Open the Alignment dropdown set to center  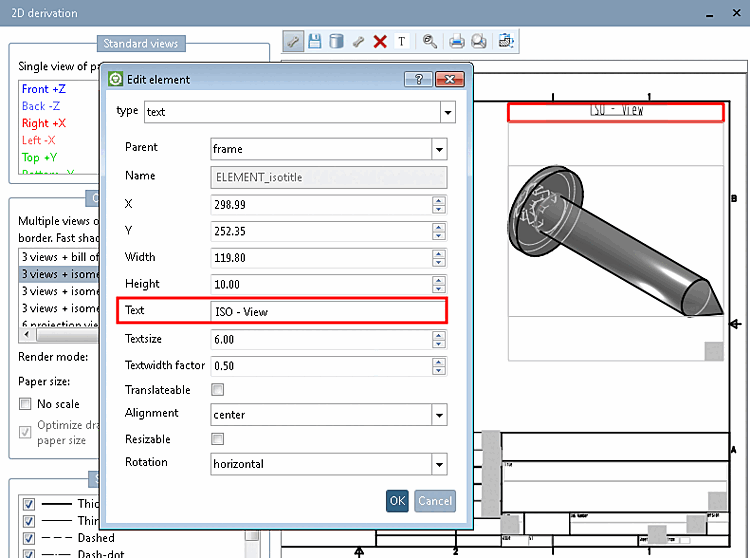click(x=438, y=414)
